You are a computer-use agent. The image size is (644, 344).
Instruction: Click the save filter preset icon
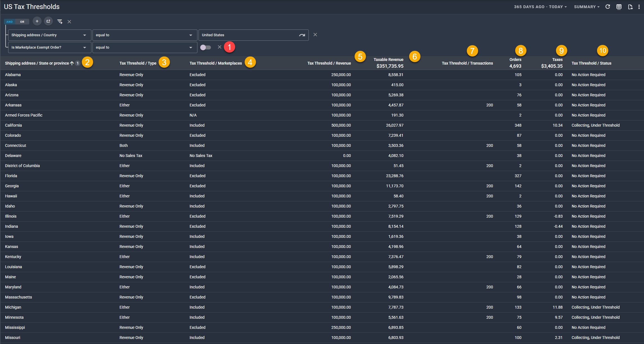click(x=60, y=21)
